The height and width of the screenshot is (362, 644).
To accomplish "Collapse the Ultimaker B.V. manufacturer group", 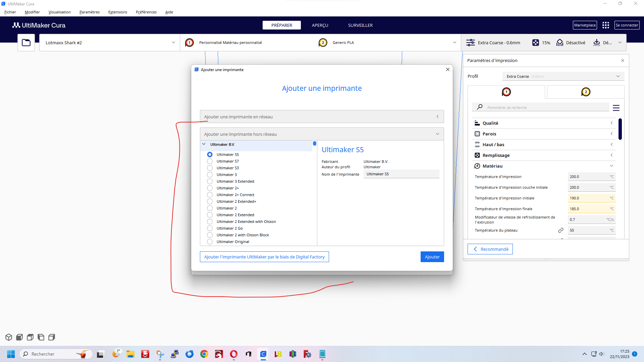I will (x=204, y=144).
